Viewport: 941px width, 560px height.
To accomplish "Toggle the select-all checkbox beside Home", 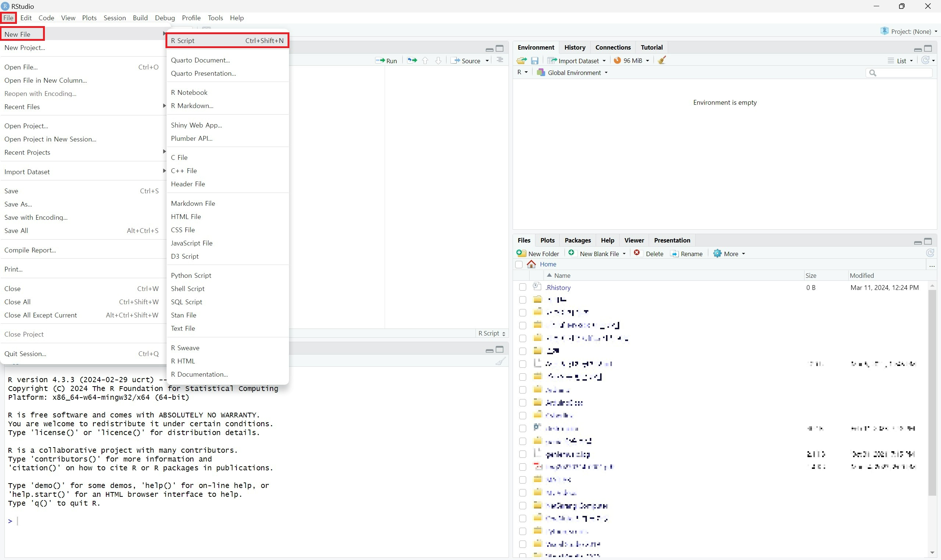I will pos(519,264).
